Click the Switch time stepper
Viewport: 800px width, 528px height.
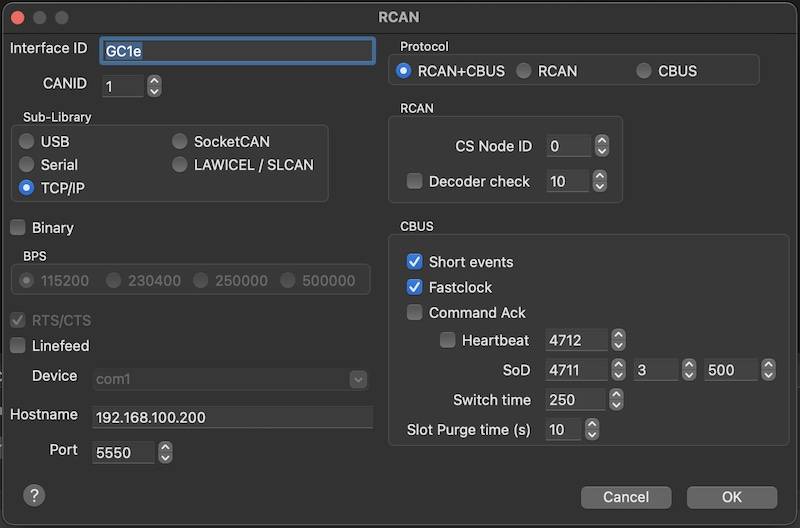click(618, 400)
